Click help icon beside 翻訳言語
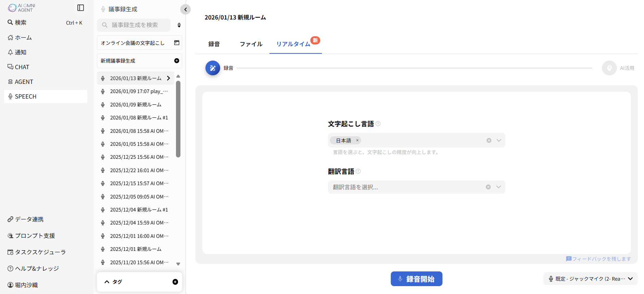Image resolution: width=644 pixels, height=294 pixels. pyautogui.click(x=358, y=171)
